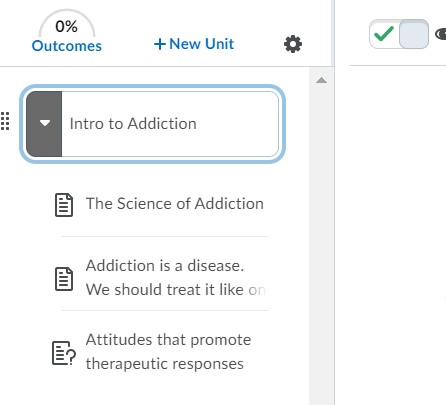The image size is (446, 405).
Task: Open the Addiction is a disease topic
Action: 176,277
